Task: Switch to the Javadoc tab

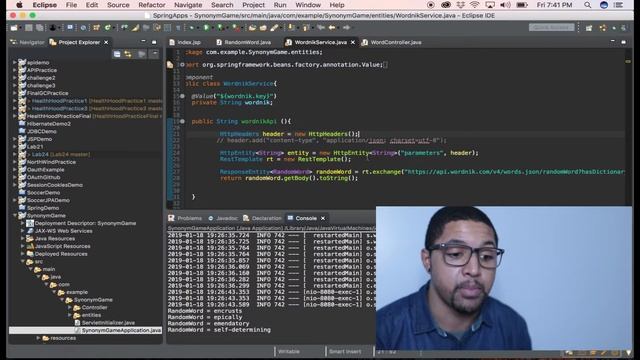Action: tap(223, 218)
